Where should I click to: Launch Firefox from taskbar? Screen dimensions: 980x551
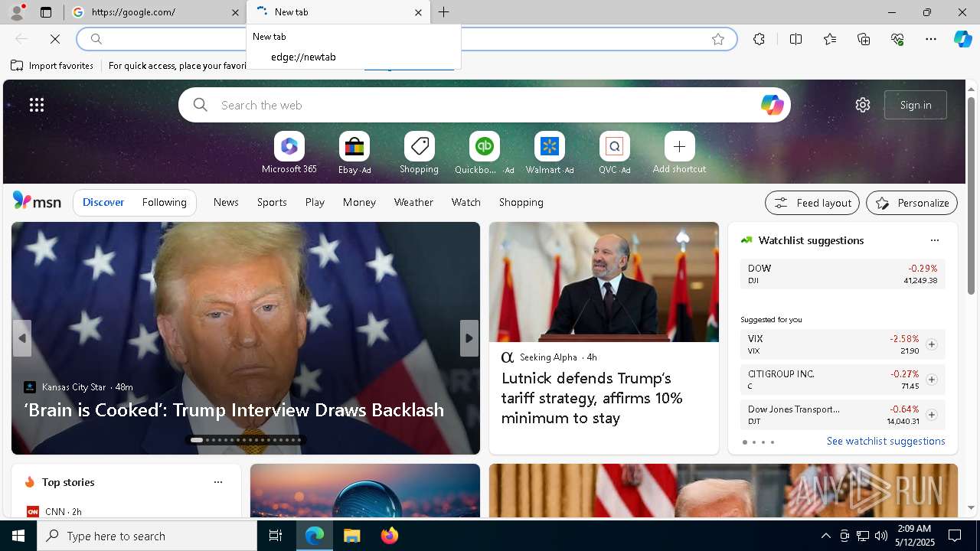389,536
